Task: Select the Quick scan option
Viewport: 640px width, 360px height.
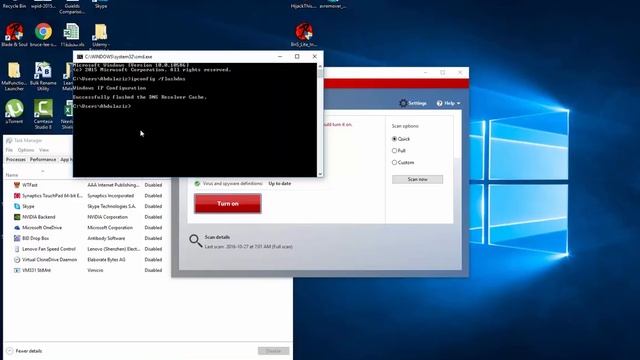Action: tap(394, 139)
